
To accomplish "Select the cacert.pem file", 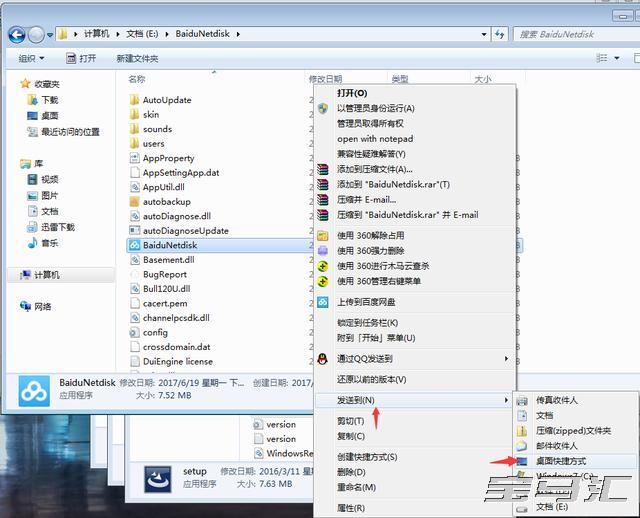I will click(165, 303).
